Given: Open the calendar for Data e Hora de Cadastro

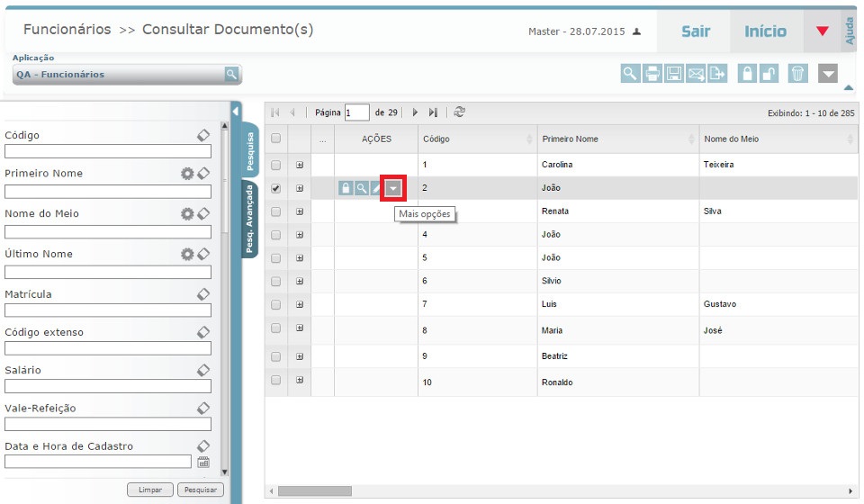Looking at the screenshot, I should 203,462.
